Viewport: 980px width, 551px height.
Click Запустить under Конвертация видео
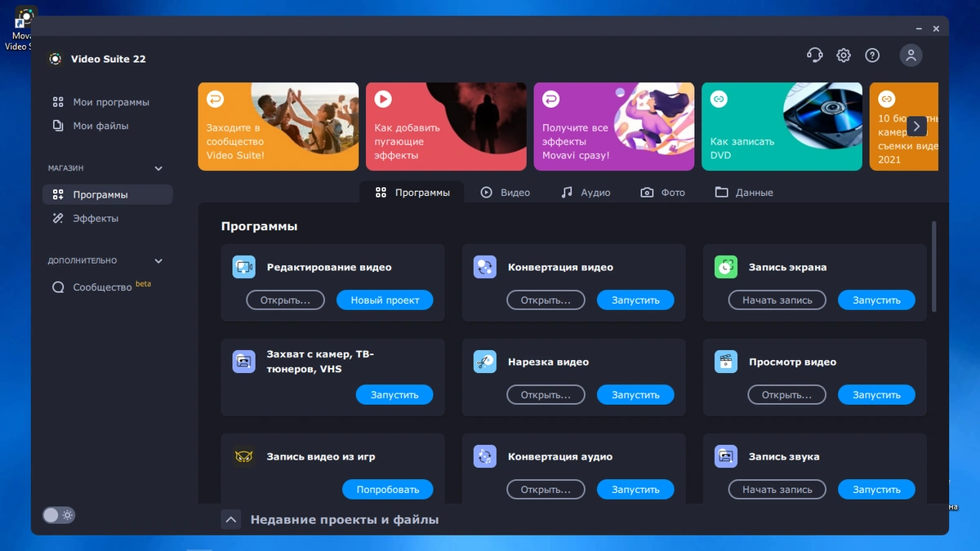point(635,300)
